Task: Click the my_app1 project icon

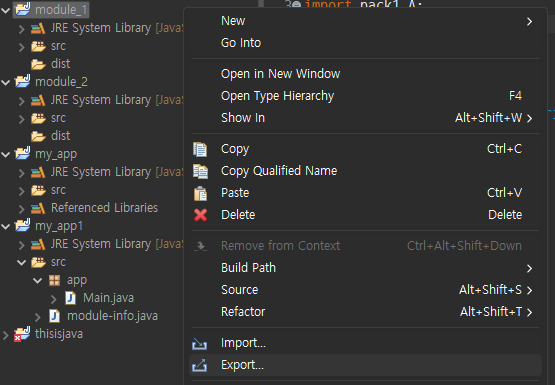Action: click(23, 225)
